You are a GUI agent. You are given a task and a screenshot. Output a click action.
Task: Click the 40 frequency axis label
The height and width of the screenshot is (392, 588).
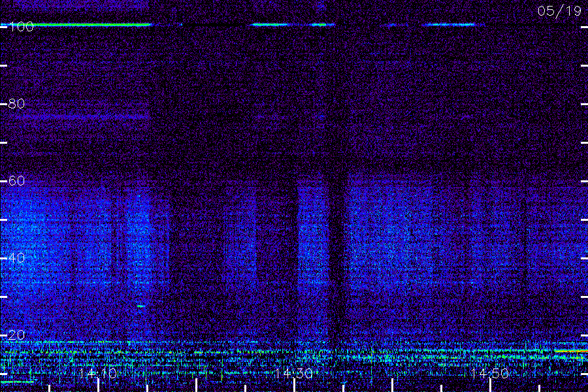(x=16, y=258)
